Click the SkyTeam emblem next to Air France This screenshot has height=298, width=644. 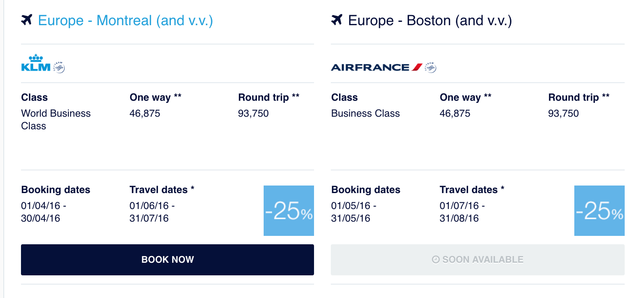pos(430,67)
